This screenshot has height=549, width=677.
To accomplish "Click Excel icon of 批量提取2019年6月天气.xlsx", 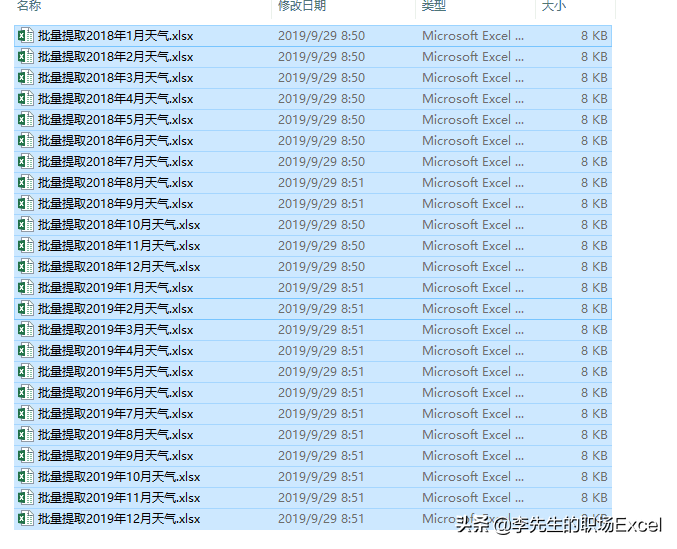I will (25, 393).
